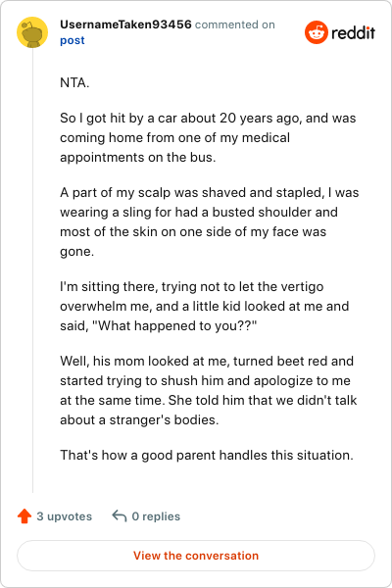The width and height of the screenshot is (392, 588).
Task: Click the sentence "about a stranger's bodies."
Action: tap(139, 420)
